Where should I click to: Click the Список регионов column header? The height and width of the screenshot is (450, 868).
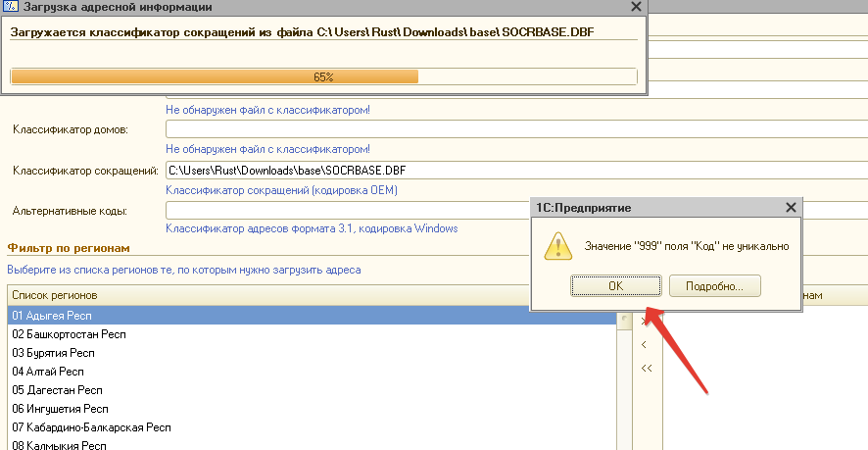coord(269,295)
